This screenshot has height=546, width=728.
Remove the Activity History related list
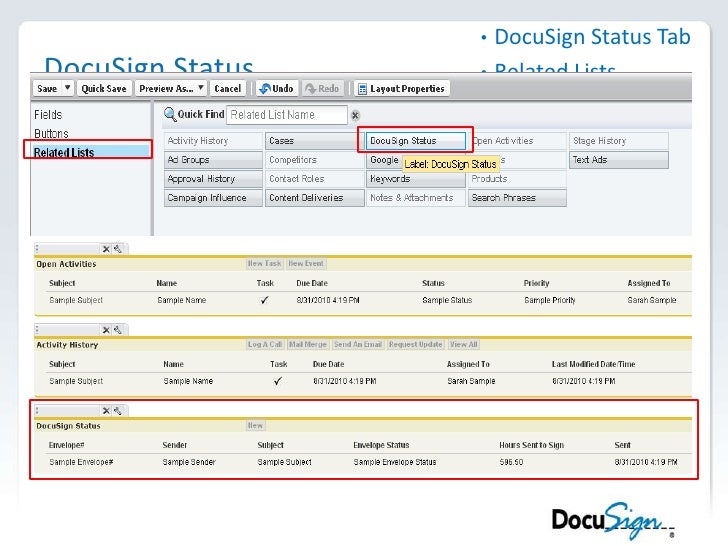106,330
